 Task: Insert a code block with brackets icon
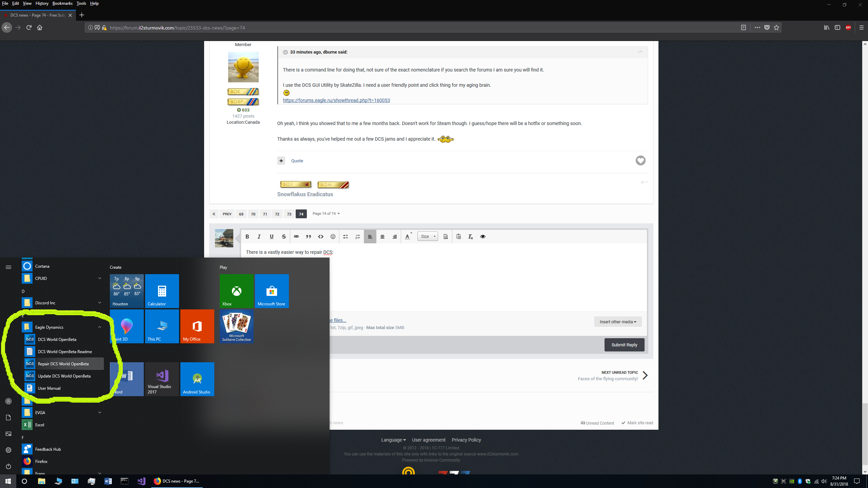[x=321, y=237]
